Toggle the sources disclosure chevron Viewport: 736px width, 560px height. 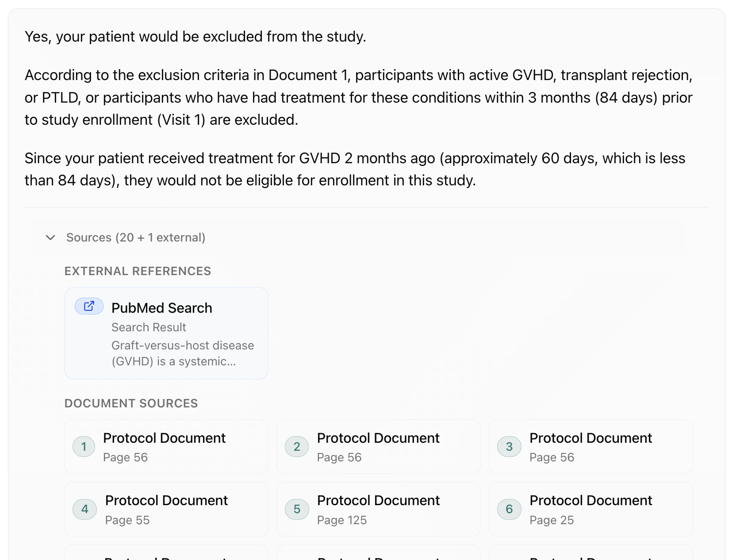pos(51,238)
